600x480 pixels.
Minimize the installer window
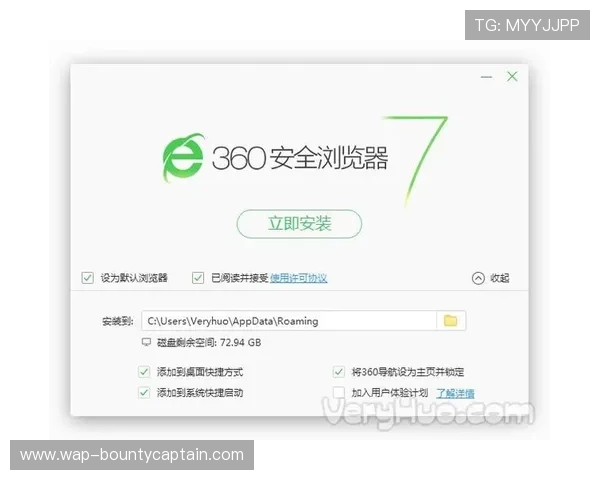[x=486, y=77]
